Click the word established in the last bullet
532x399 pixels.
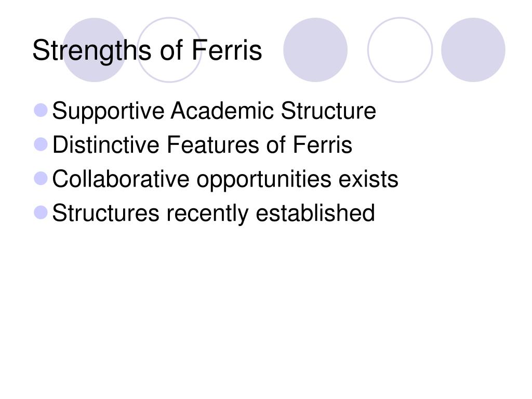point(315,213)
